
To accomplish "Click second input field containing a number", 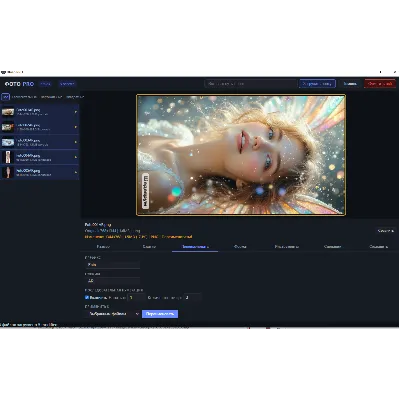I will tap(112, 281).
